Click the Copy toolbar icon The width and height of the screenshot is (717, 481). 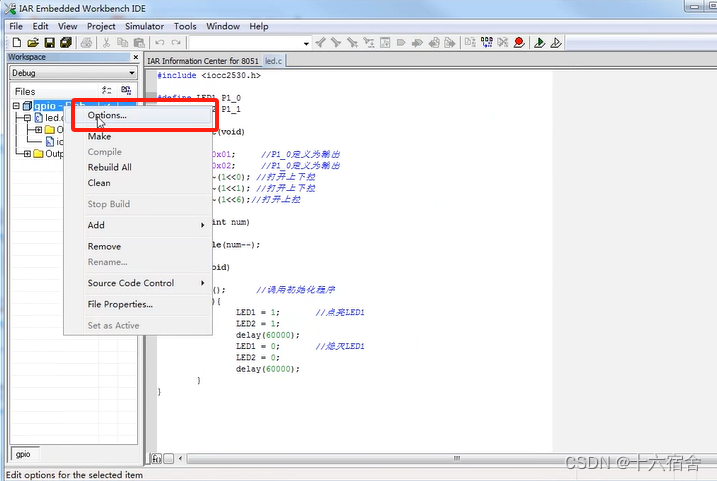[122, 43]
